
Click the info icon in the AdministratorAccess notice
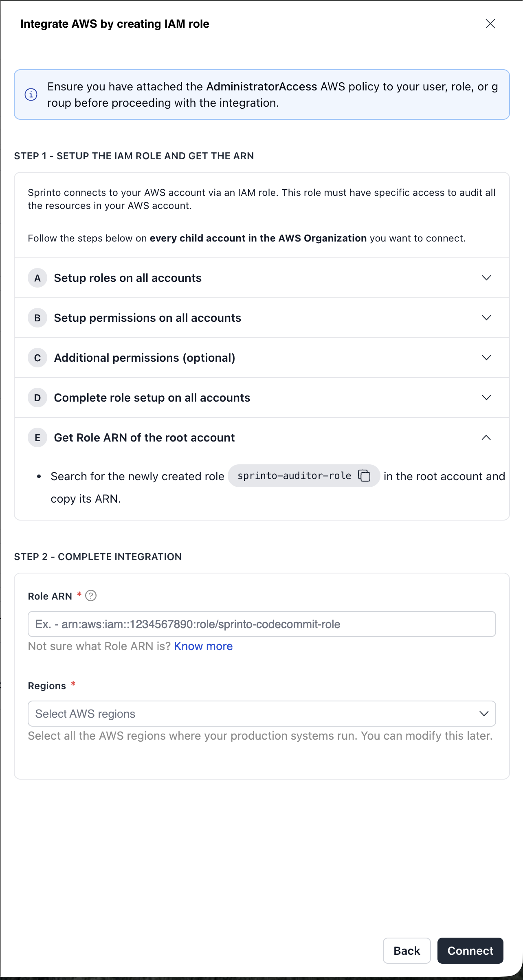click(31, 94)
